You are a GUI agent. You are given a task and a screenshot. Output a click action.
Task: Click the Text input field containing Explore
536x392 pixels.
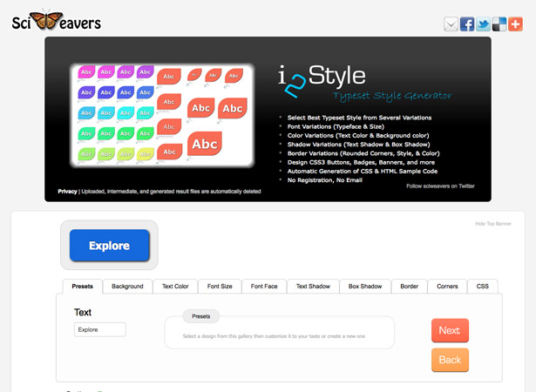pos(100,330)
